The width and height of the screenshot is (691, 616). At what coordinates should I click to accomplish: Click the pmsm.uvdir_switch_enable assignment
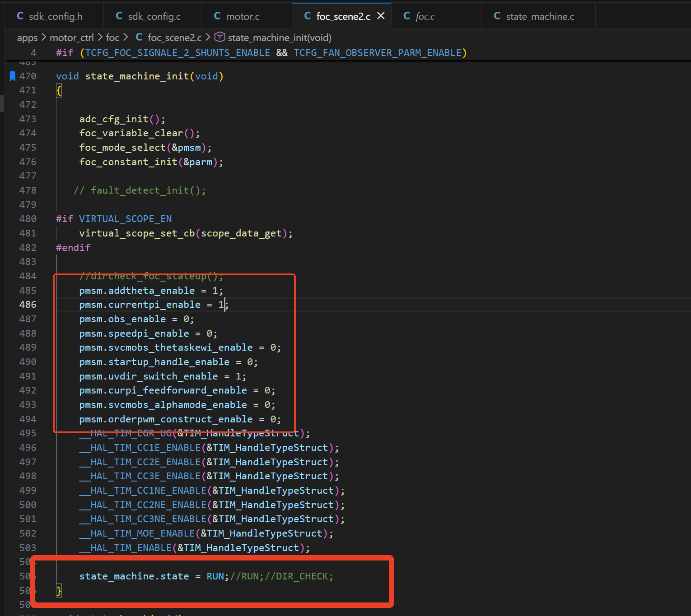[x=163, y=376]
